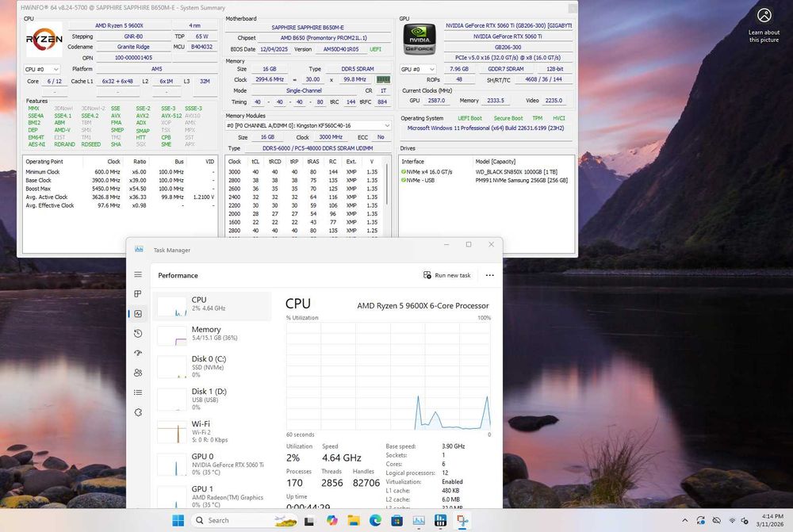The image size is (793, 532).
Task: Select Disk 0 (C:) in Performance list
Action: pos(213,366)
